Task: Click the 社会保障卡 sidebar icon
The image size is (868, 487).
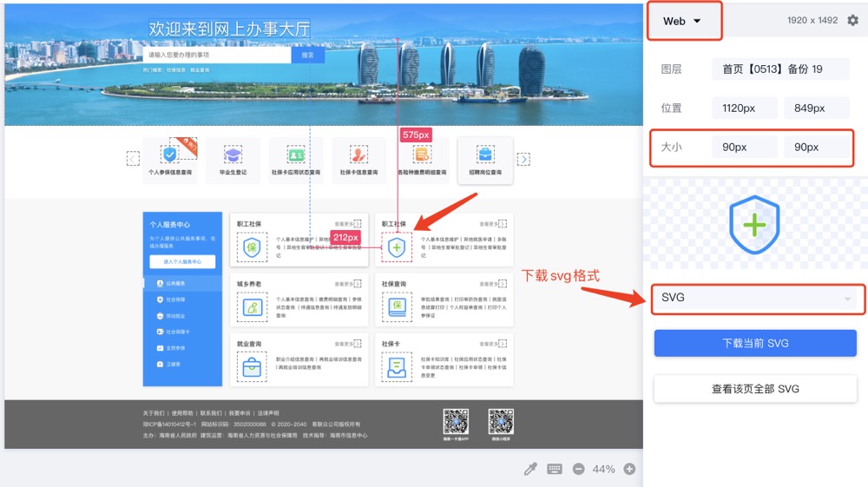Action: (160, 332)
